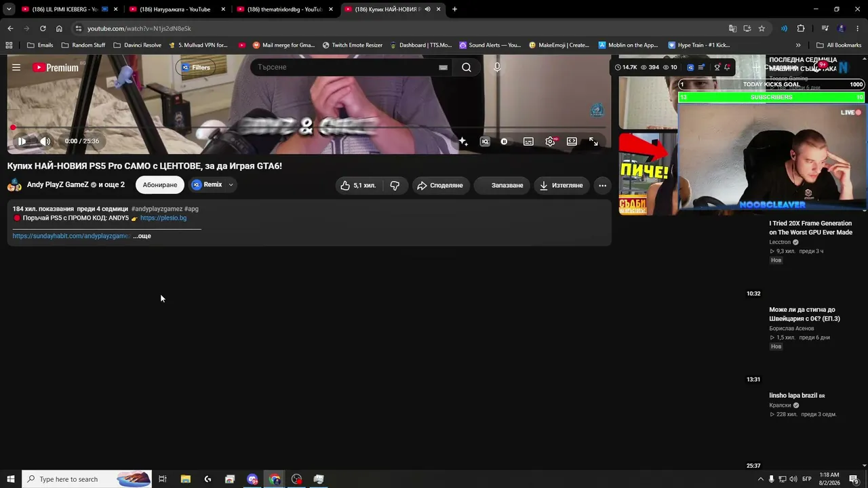Image resolution: width=868 pixels, height=488 pixels.
Task: Open the Windows Start menu
Action: click(10, 479)
